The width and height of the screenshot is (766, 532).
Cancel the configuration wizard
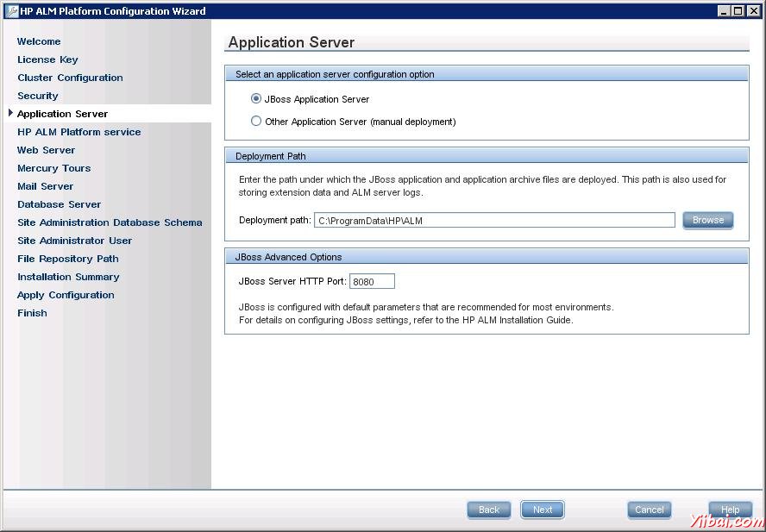[649, 510]
